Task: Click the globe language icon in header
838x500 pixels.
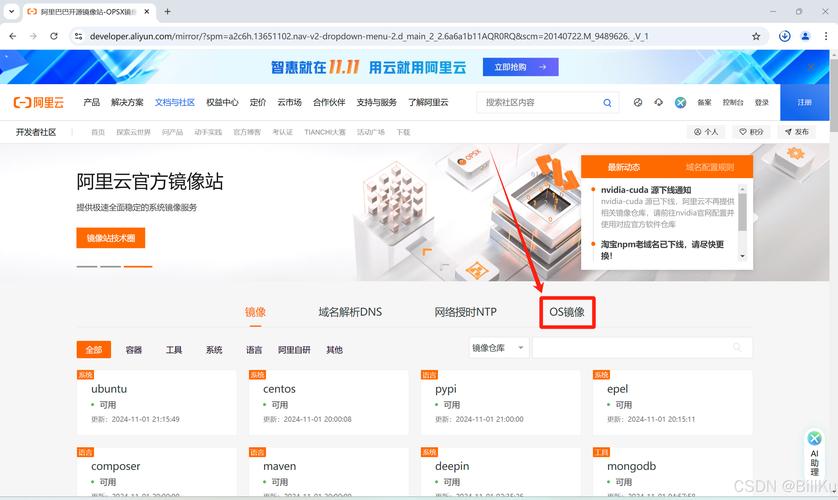Action: (x=638, y=102)
